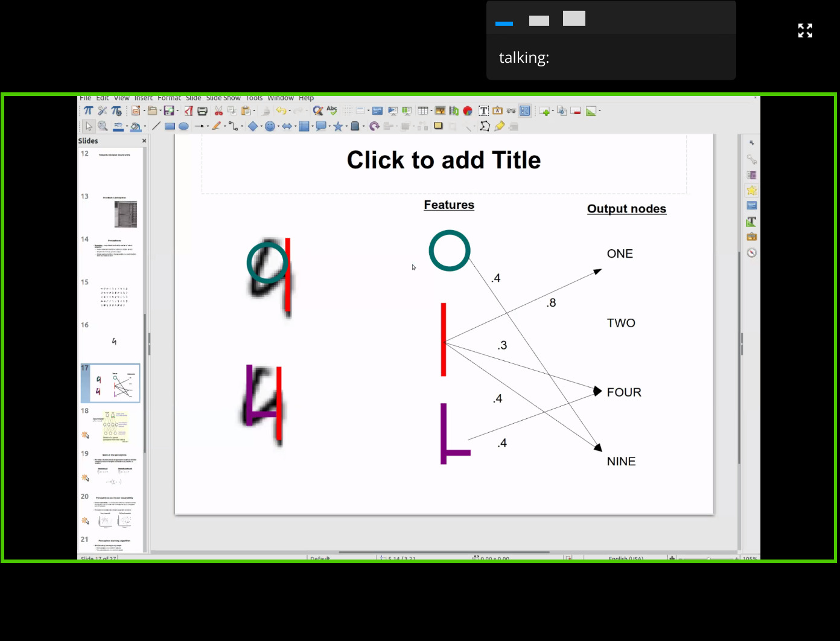Open the Insert menu
The width and height of the screenshot is (840, 641).
[x=144, y=98]
